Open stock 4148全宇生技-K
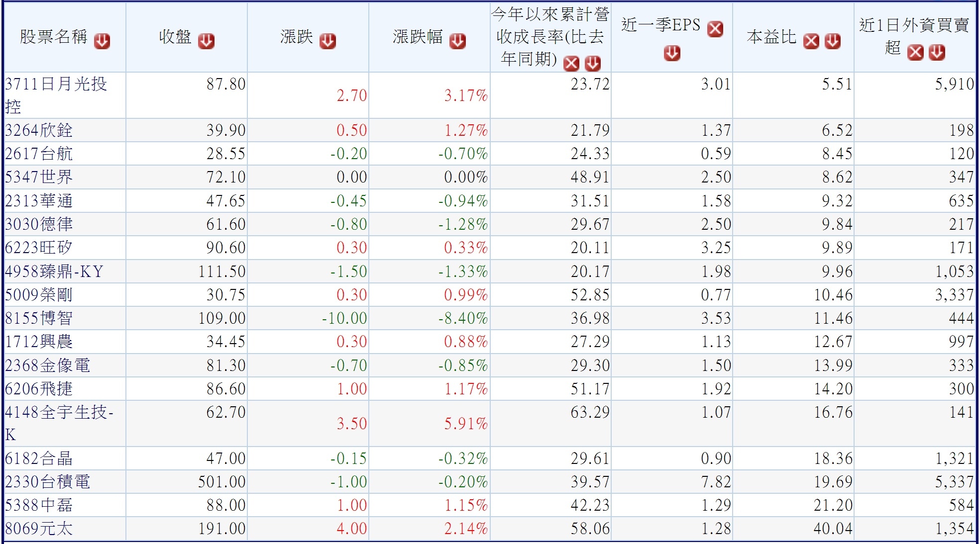This screenshot has height=544, width=980. pyautogui.click(x=59, y=412)
